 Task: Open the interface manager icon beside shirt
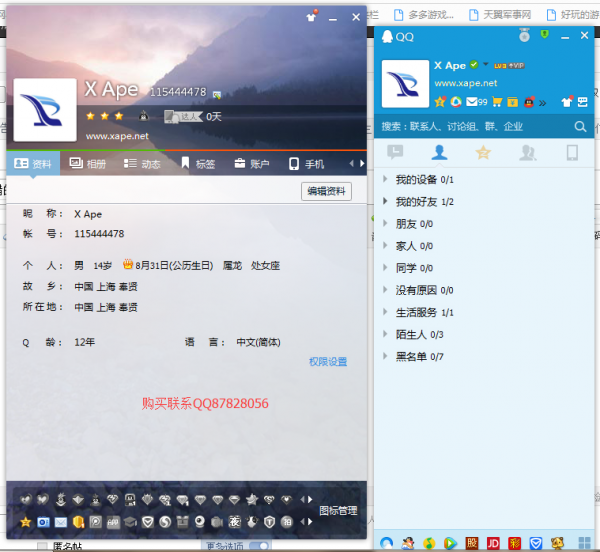(582, 102)
